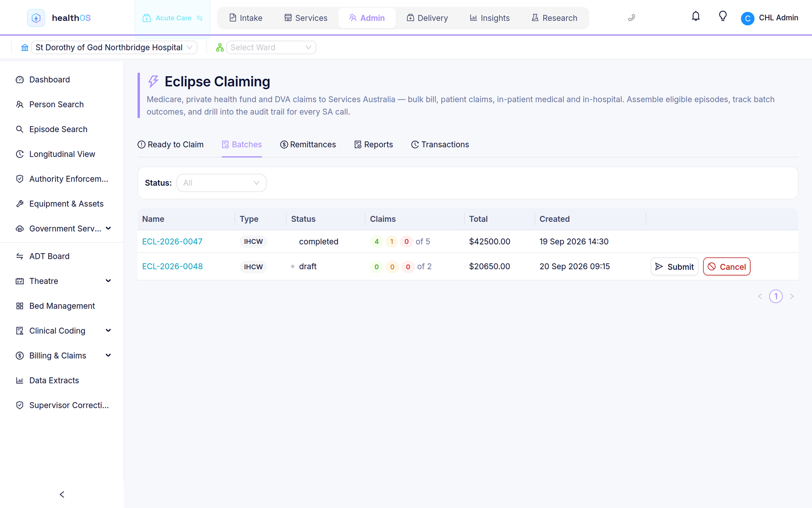Viewport: 812px width, 508px height.
Task: Click the Eclipse Claiming lightning icon
Action: point(153,81)
